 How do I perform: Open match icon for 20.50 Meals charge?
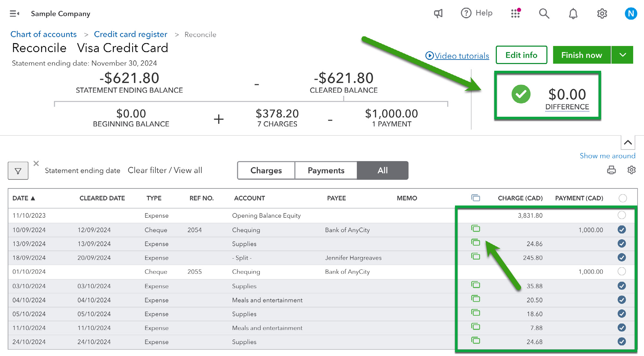(476, 299)
